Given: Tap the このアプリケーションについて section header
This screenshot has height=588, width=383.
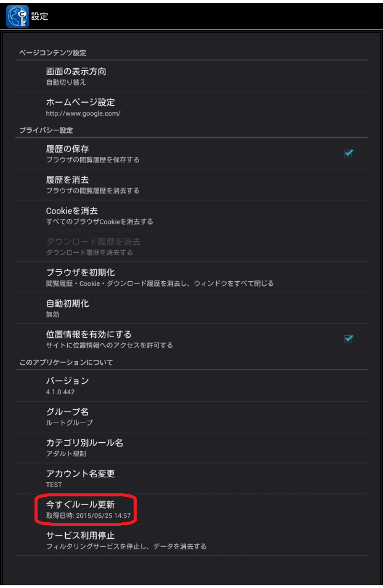Looking at the screenshot, I should [66, 362].
